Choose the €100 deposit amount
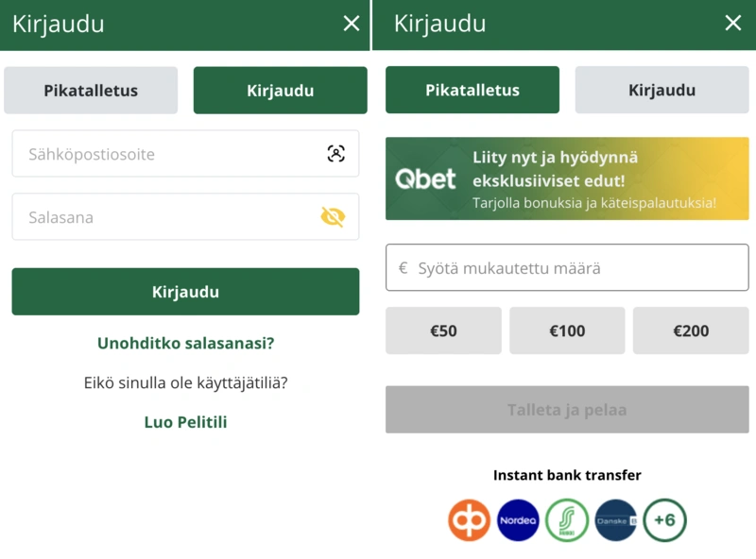This screenshot has width=756, height=559. point(567,331)
